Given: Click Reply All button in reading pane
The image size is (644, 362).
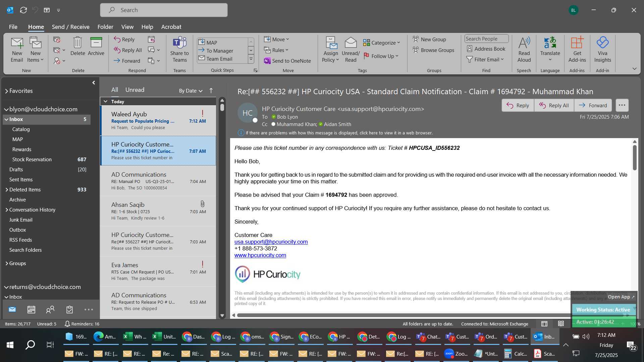Looking at the screenshot, I should point(554,105).
